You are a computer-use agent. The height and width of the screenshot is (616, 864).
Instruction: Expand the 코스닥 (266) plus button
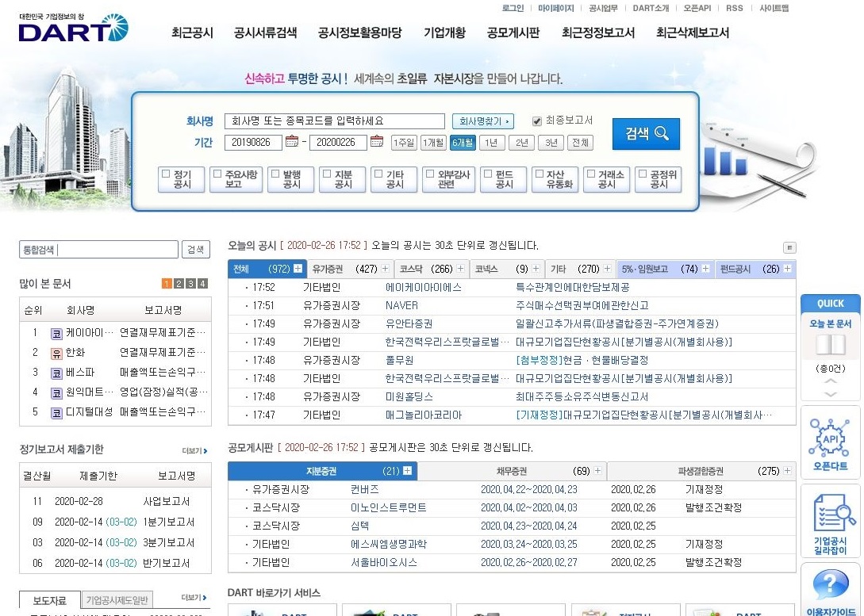coord(461,269)
